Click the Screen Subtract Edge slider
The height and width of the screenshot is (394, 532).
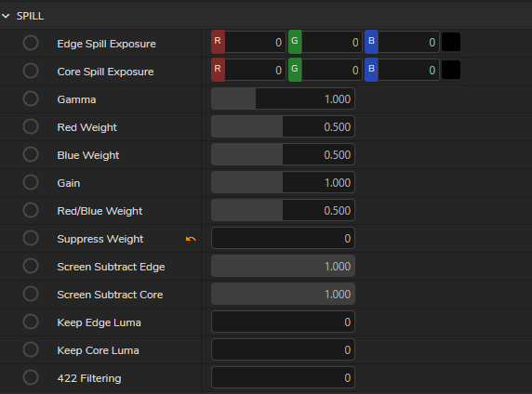[283, 266]
